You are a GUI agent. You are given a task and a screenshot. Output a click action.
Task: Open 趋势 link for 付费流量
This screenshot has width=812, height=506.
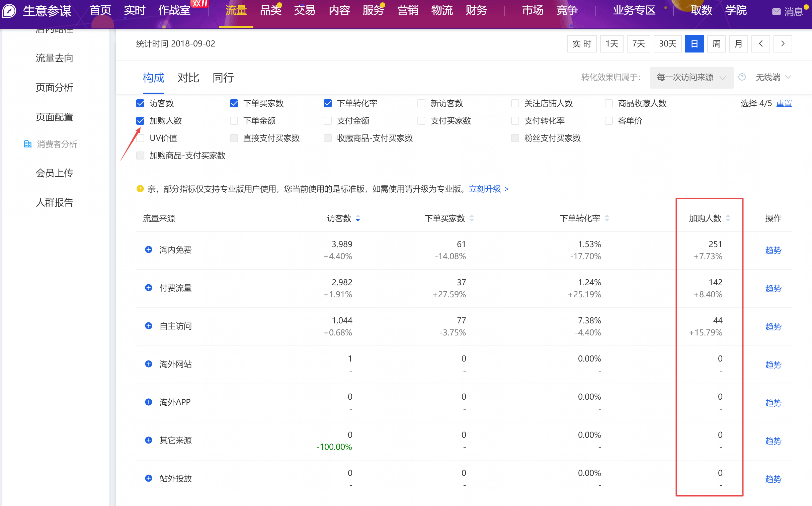pyautogui.click(x=773, y=289)
